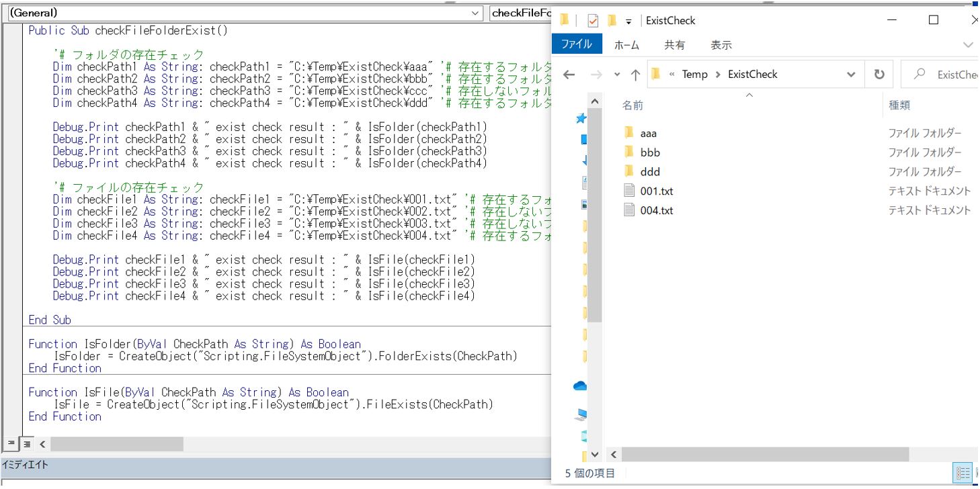
Task: Select OneDrive cloud icon in the navigation pane
Action: (579, 386)
